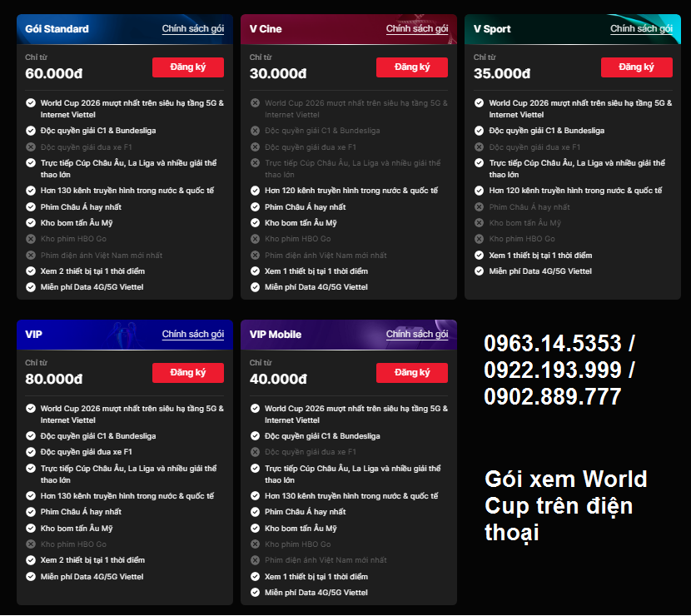Click grey X icon beside World Cup 2026 in V Cine
Viewport: 691px width, 616px height.
tap(255, 102)
